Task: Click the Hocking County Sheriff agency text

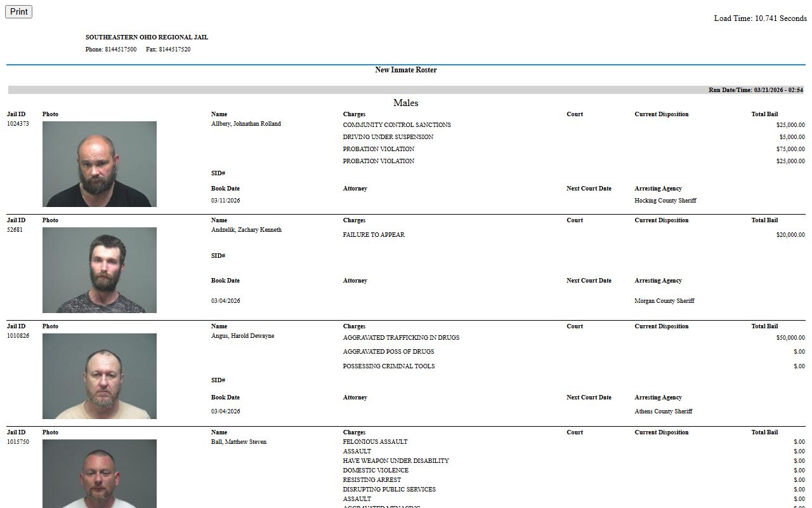Action: coord(665,201)
